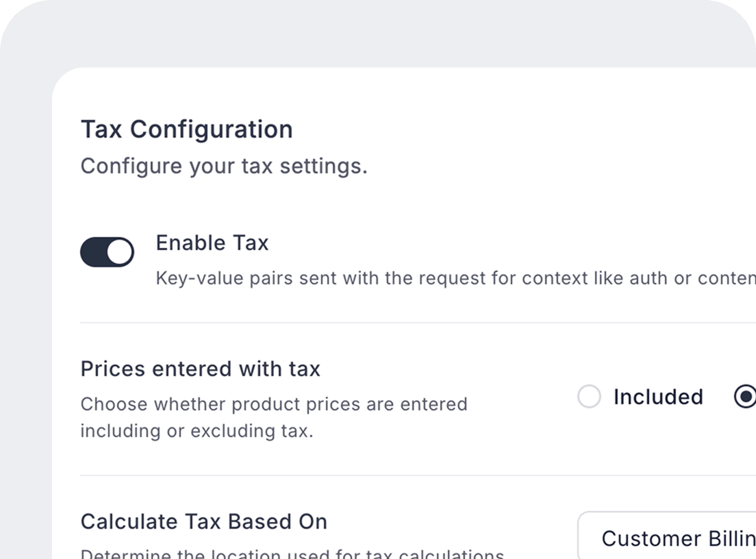Click the white knob of the Enable Tax toggle
This screenshot has width=756, height=559.
(x=120, y=252)
